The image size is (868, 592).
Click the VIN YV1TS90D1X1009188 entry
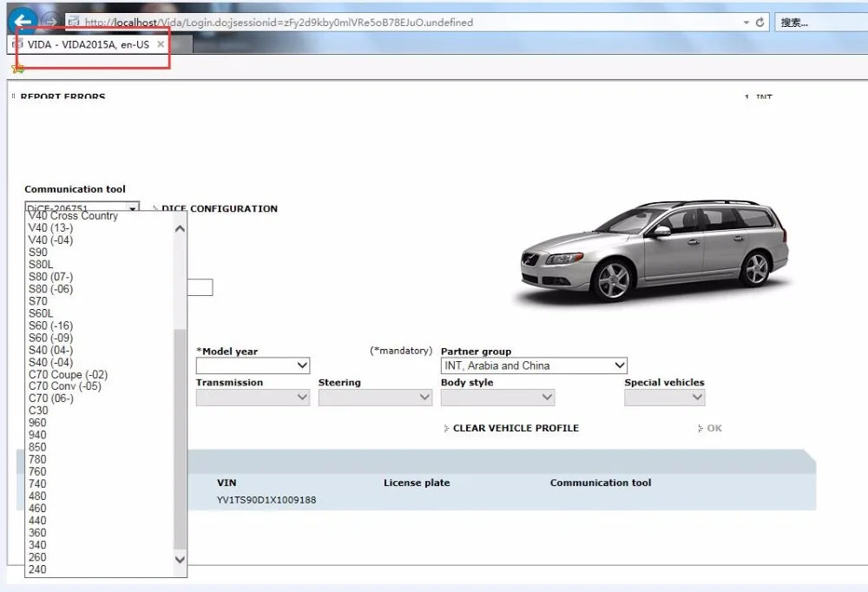coord(266,500)
